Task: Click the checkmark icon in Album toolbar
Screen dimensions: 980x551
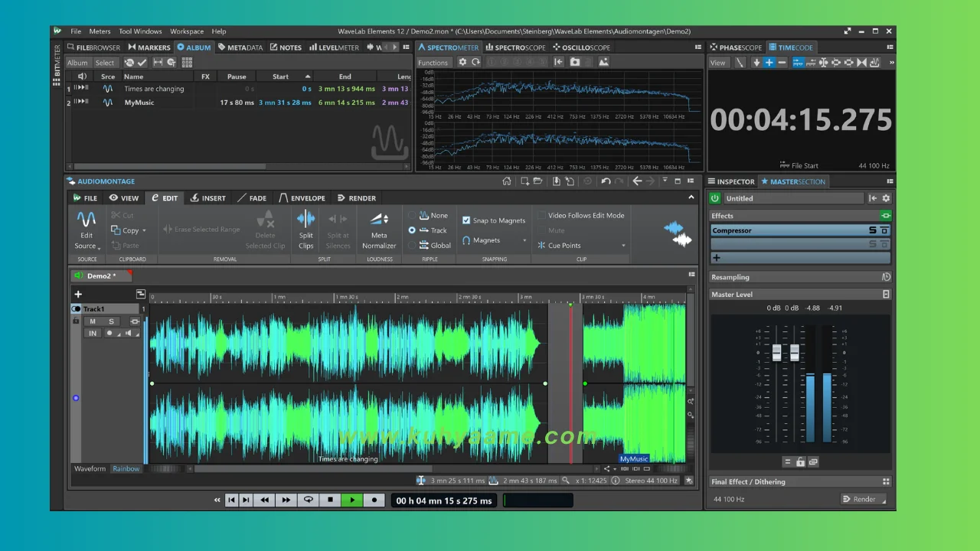Action: click(142, 63)
